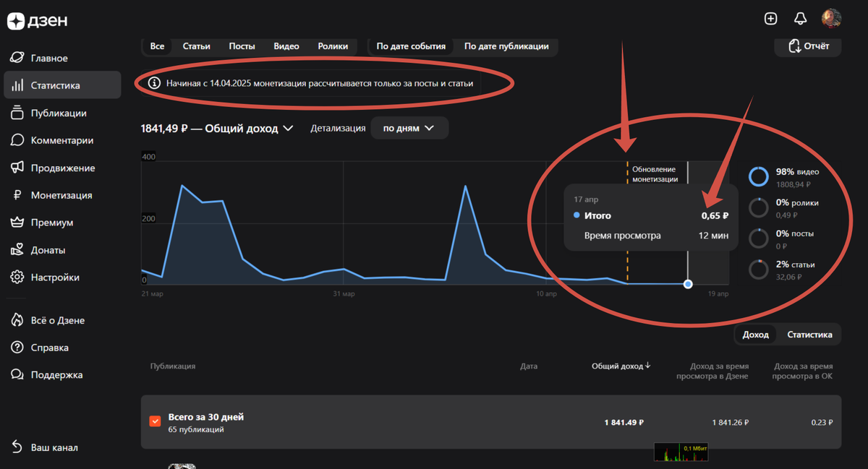Click the plus create publication icon

[x=771, y=19]
